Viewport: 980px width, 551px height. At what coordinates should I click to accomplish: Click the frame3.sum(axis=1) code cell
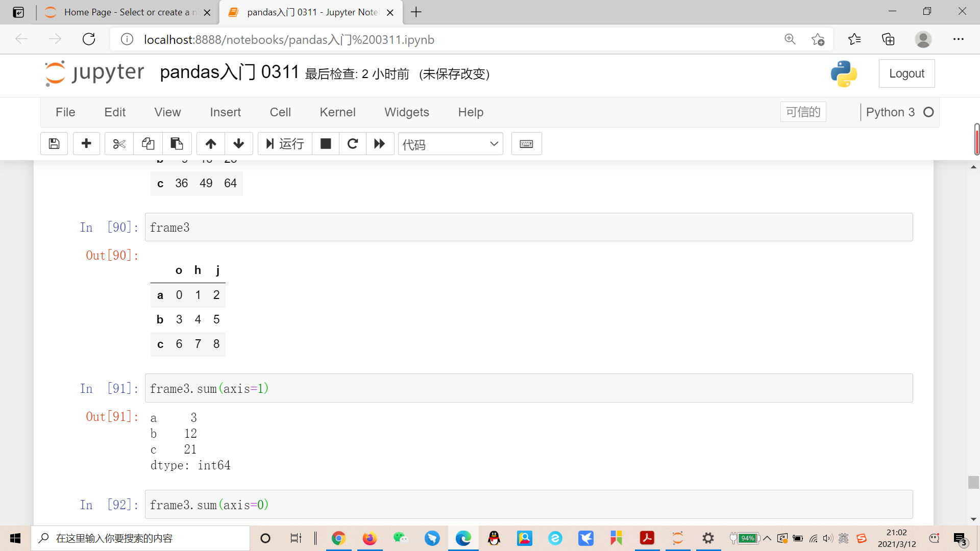(x=528, y=388)
